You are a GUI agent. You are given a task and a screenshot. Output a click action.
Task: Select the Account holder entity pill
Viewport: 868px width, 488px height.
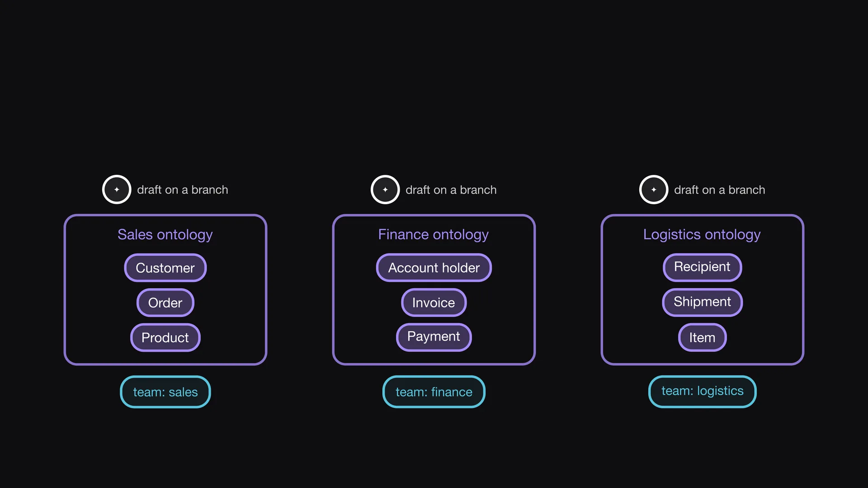pyautogui.click(x=434, y=267)
